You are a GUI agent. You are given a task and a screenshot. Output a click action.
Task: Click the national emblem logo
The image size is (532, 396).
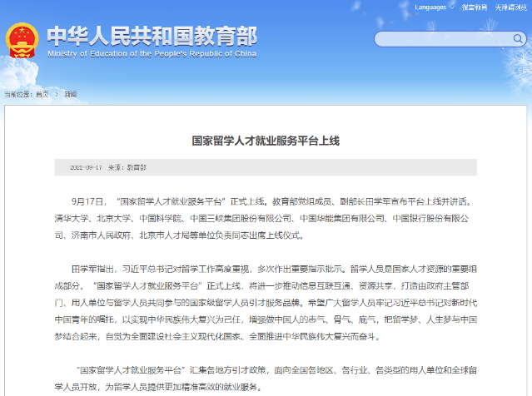[x=22, y=40]
